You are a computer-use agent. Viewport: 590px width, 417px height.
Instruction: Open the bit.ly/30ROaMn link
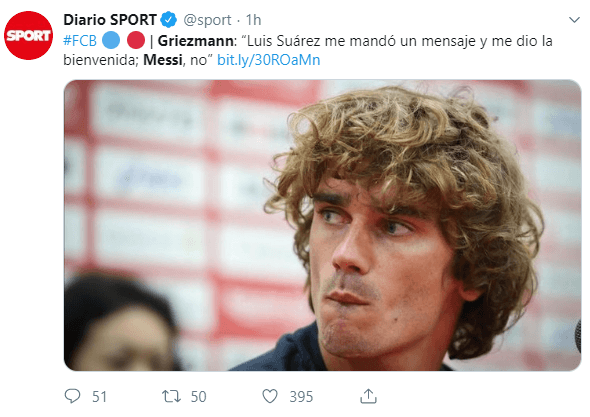(x=269, y=60)
